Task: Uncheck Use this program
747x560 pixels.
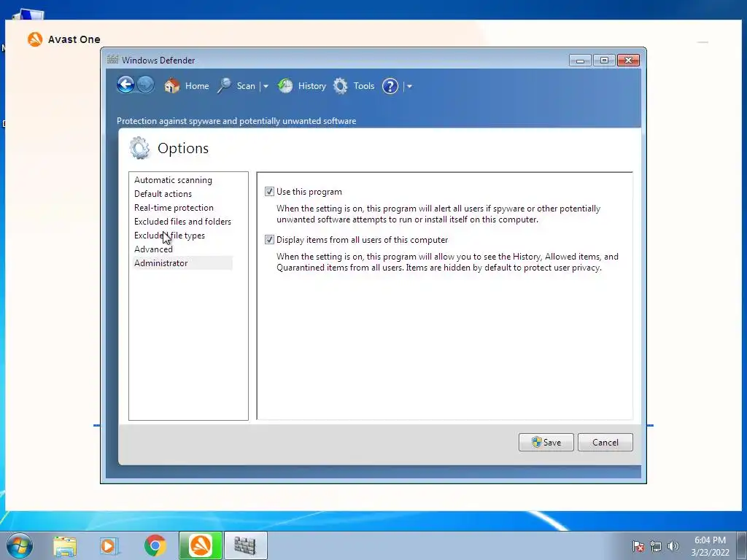Action: [x=269, y=192]
